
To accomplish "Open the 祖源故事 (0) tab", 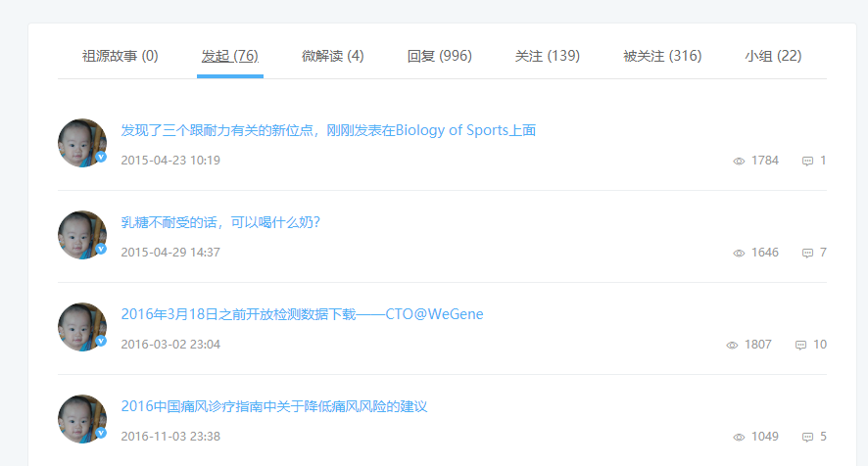I will click(121, 56).
